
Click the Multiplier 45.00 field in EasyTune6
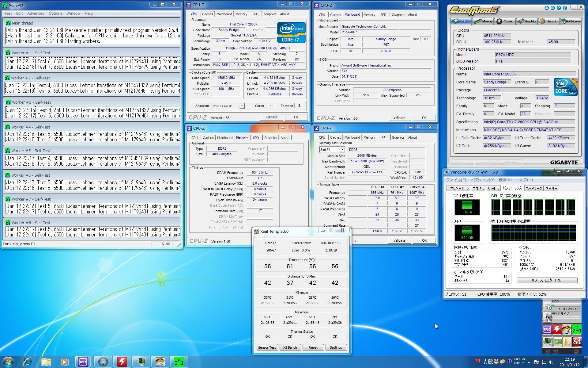pos(561,42)
